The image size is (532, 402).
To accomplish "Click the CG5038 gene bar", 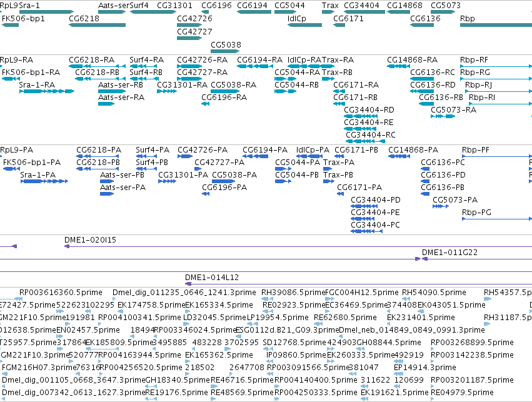I will coord(225,51).
